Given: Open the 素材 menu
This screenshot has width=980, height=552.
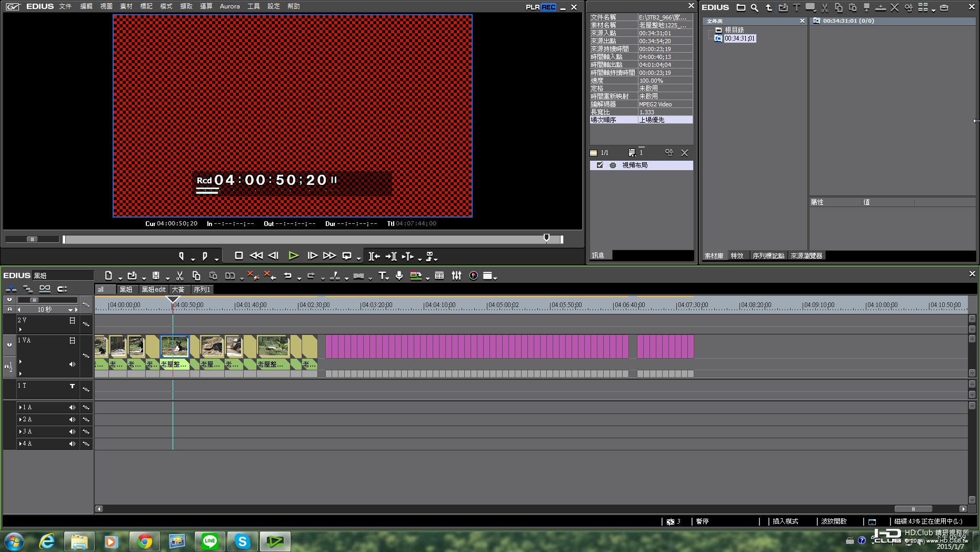Looking at the screenshot, I should pos(126,6).
